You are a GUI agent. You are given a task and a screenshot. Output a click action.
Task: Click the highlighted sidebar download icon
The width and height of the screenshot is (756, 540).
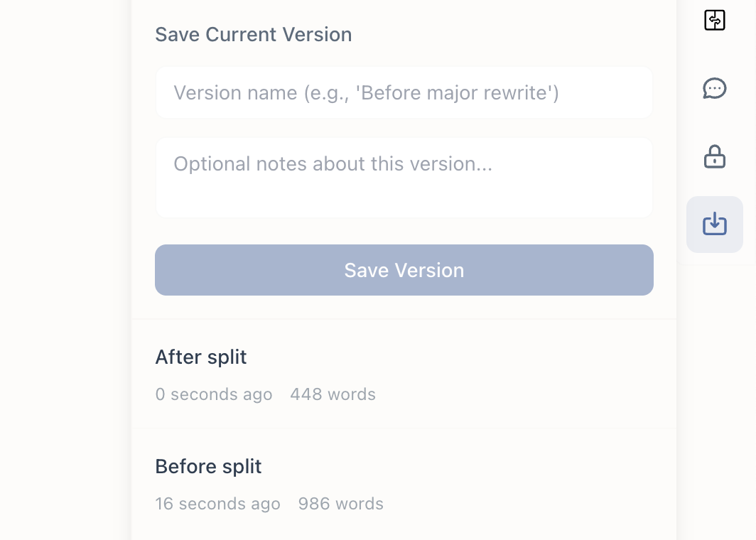pos(714,223)
